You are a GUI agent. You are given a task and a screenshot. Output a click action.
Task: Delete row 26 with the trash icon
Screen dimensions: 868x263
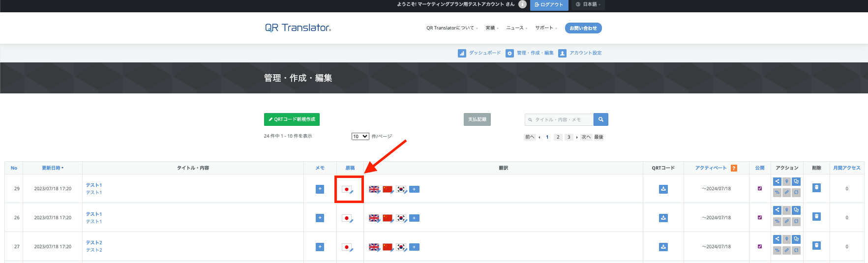816,216
